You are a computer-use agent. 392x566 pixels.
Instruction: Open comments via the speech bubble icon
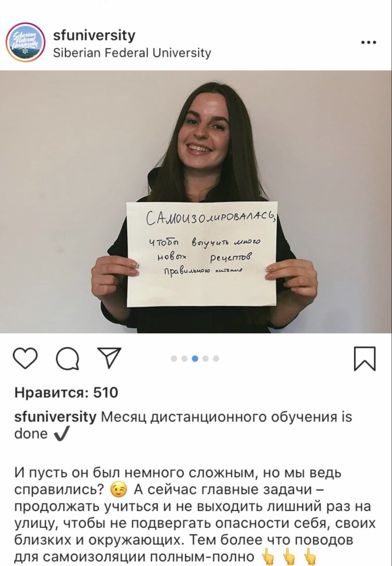coord(68,358)
